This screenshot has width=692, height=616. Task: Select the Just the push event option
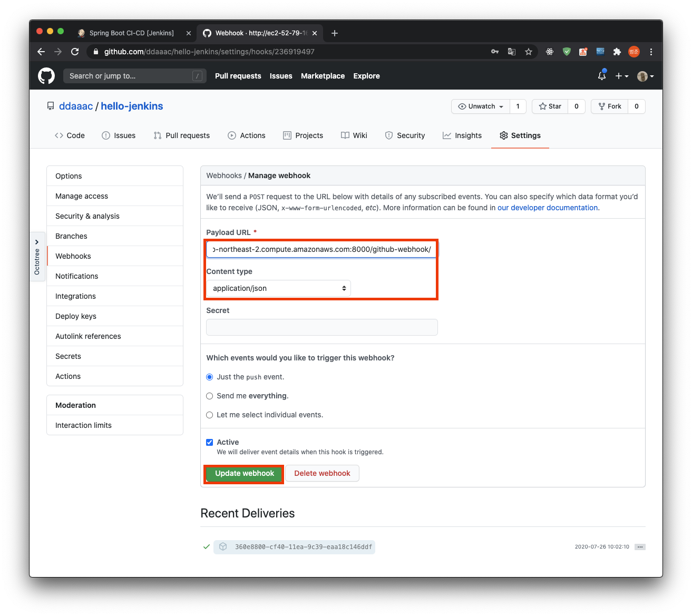click(x=210, y=377)
